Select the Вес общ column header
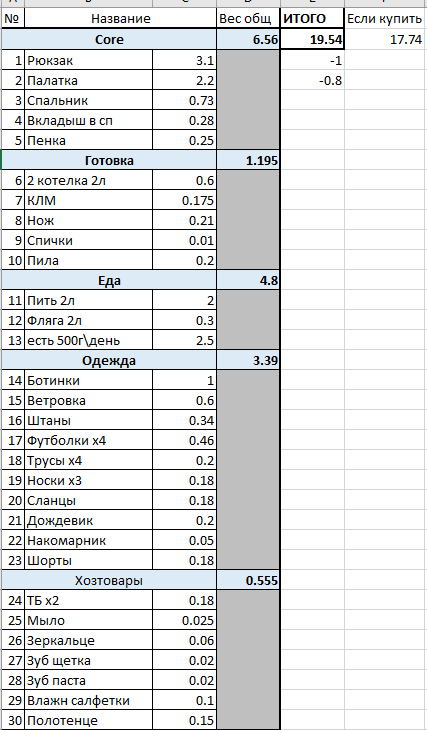This screenshot has height=730, width=427. (248, 19)
